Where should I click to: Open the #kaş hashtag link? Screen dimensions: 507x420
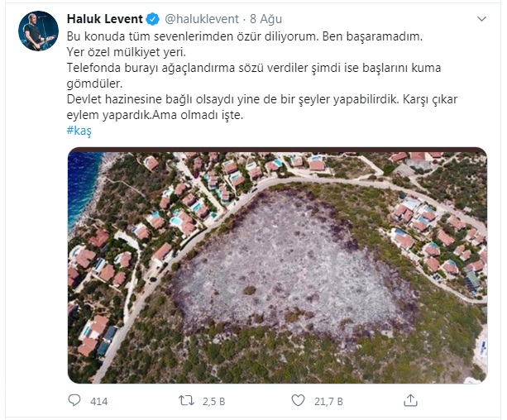pos(79,131)
